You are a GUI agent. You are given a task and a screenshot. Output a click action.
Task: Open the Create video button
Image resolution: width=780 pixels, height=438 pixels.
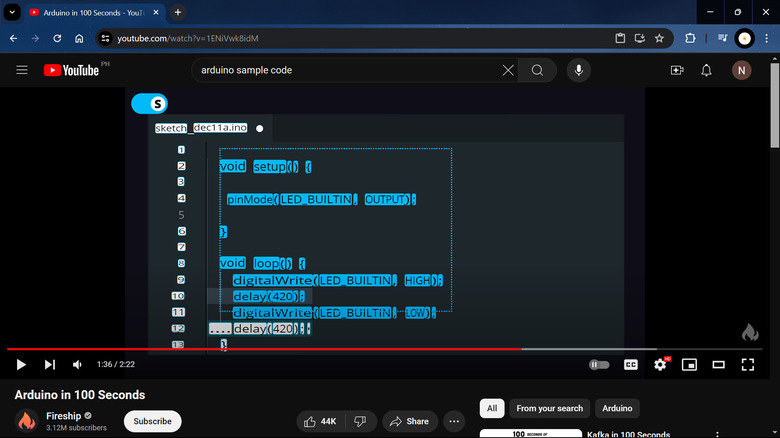click(677, 70)
